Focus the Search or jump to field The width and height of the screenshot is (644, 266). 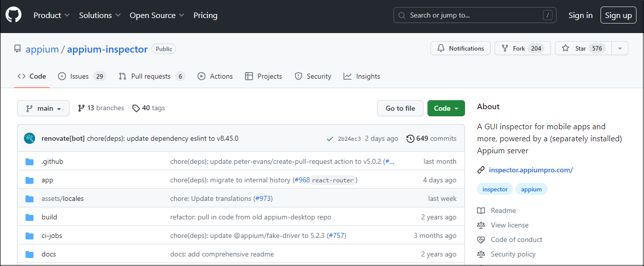pos(475,15)
